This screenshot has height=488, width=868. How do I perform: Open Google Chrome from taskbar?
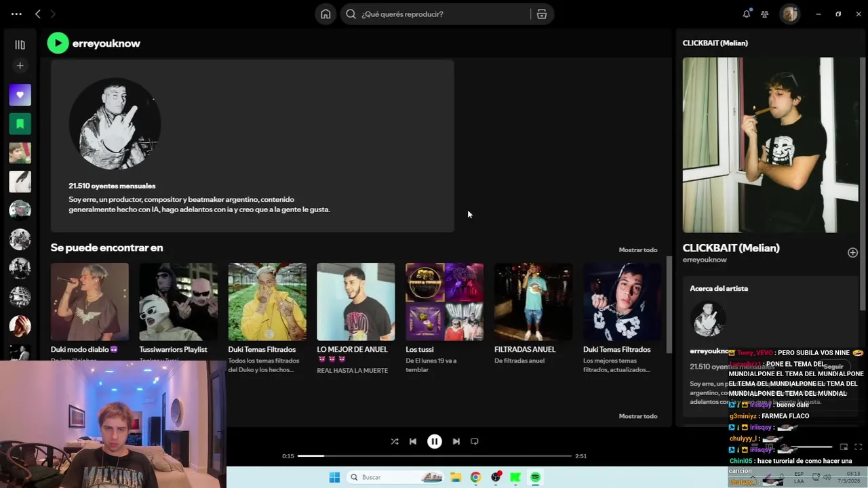pyautogui.click(x=475, y=477)
